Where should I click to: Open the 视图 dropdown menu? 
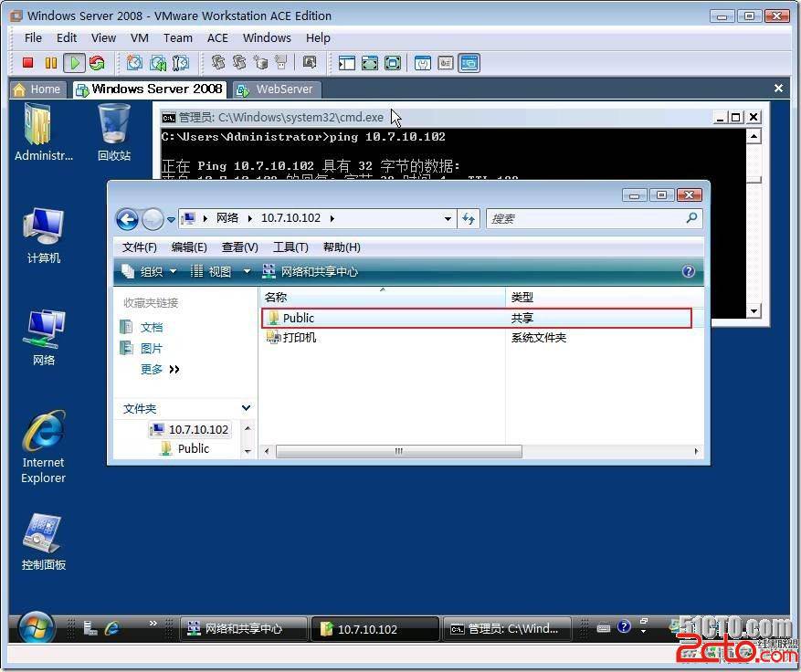[219, 271]
